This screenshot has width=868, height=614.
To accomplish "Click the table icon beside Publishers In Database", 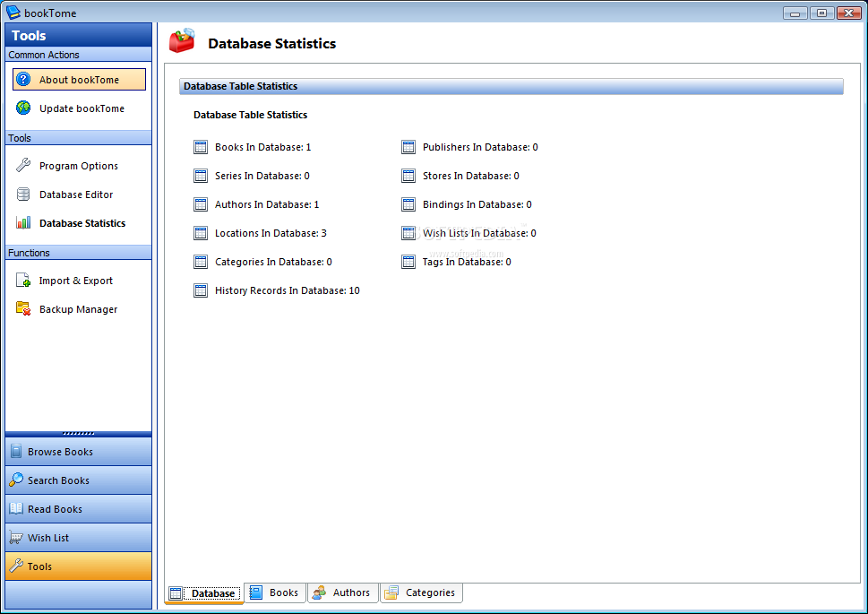I will (408, 147).
